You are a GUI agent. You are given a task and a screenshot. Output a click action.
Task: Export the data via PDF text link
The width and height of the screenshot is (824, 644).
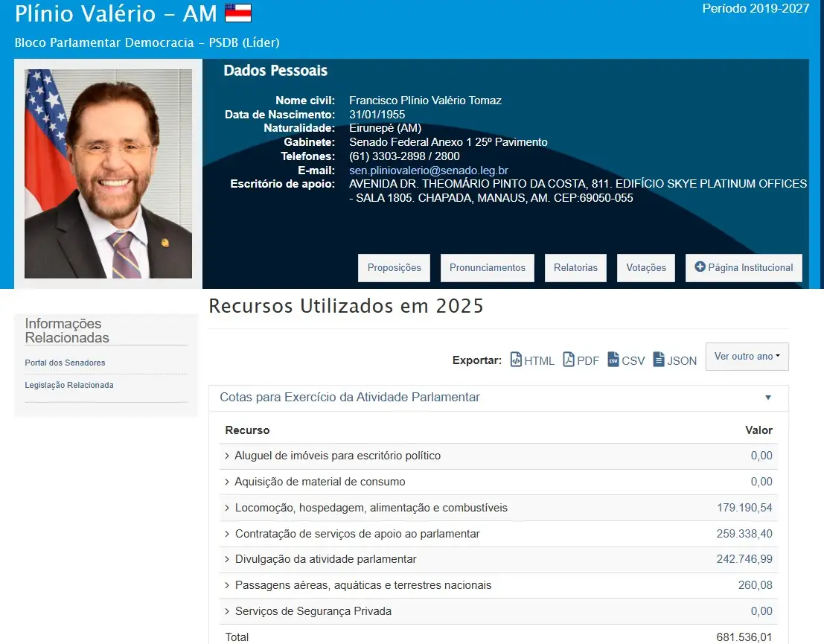pos(587,360)
